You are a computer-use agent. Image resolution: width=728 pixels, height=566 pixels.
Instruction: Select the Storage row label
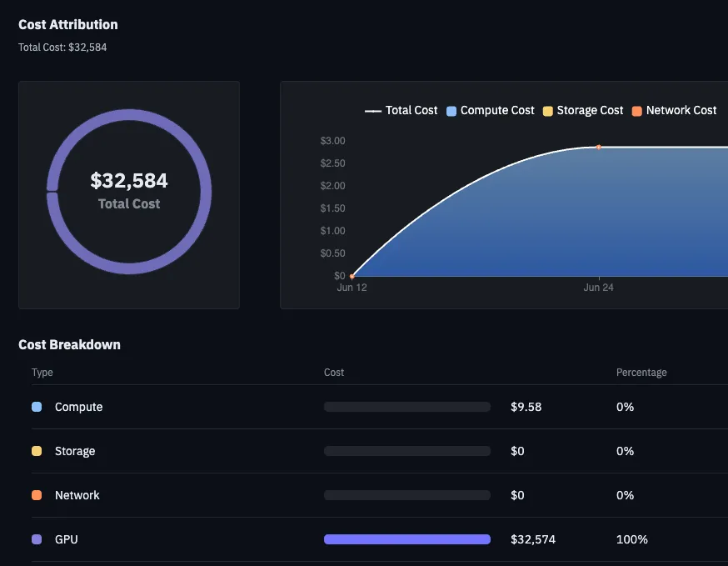coord(75,451)
